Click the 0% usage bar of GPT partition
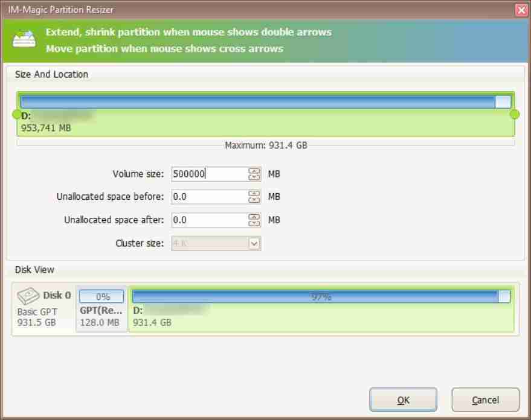Viewport: 531px width, 420px height. tap(101, 296)
